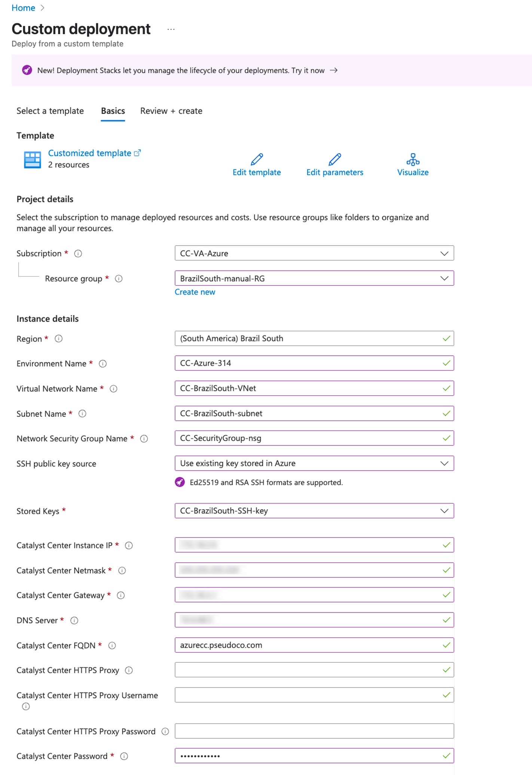Follow the Try it now link
This screenshot has width=532, height=775.
[x=308, y=70]
